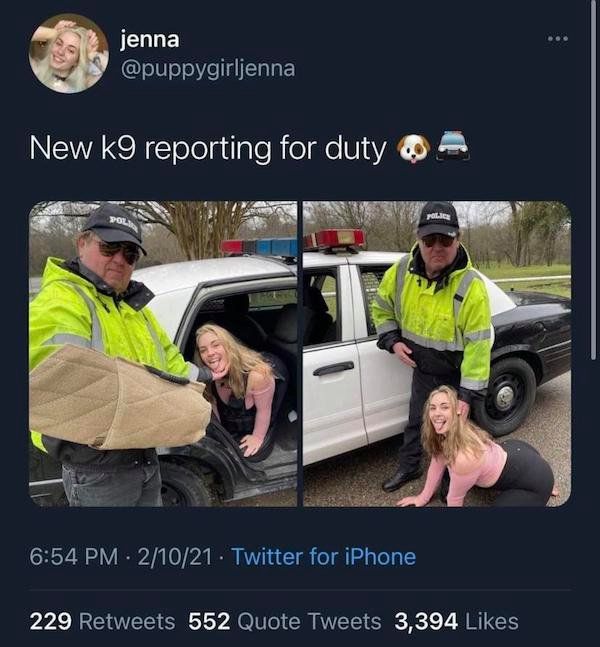
Task: Open the three-dot more options menu
Action: pyautogui.click(x=557, y=39)
